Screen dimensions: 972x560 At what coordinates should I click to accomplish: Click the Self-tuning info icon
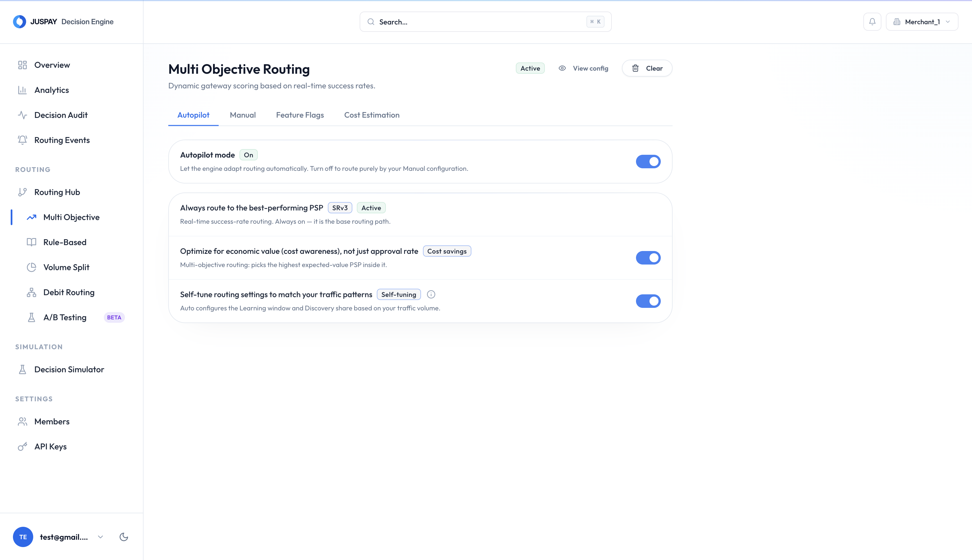click(431, 294)
